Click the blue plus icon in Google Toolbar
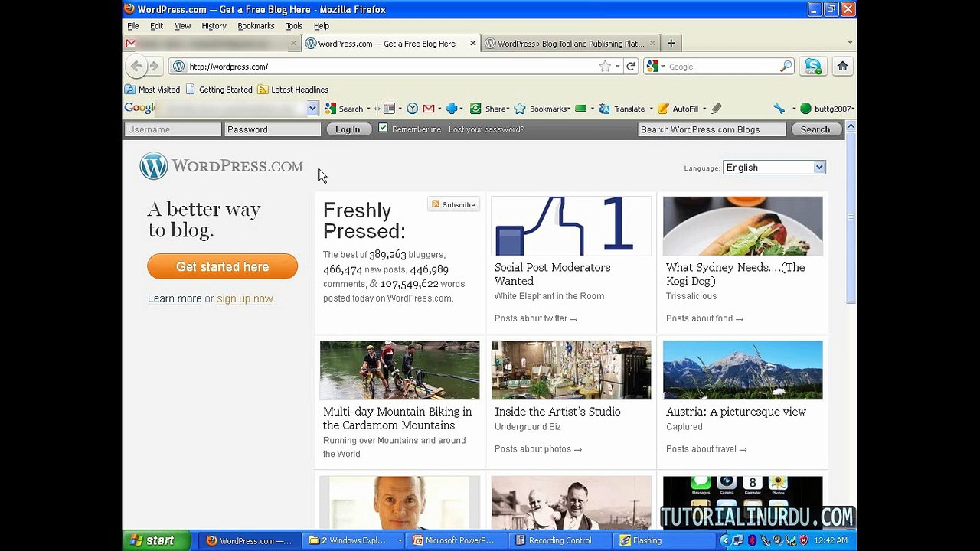980x551 pixels. point(452,109)
